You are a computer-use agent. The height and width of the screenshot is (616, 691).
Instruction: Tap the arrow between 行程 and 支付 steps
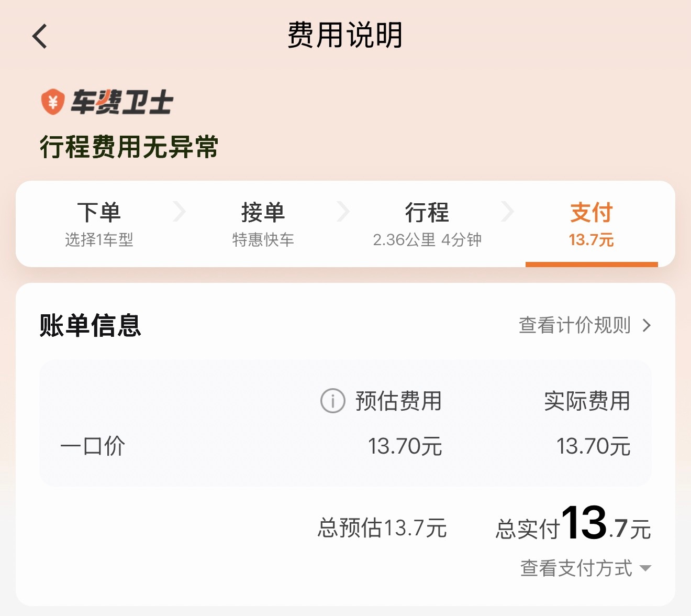point(508,211)
